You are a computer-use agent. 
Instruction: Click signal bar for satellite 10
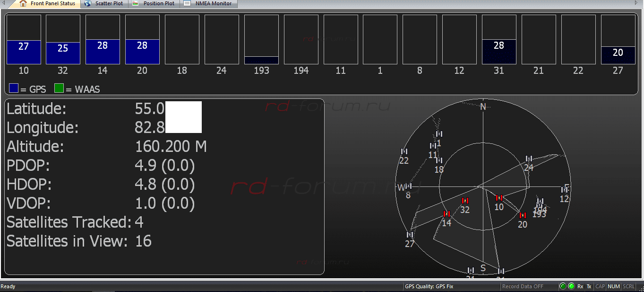tap(24, 52)
